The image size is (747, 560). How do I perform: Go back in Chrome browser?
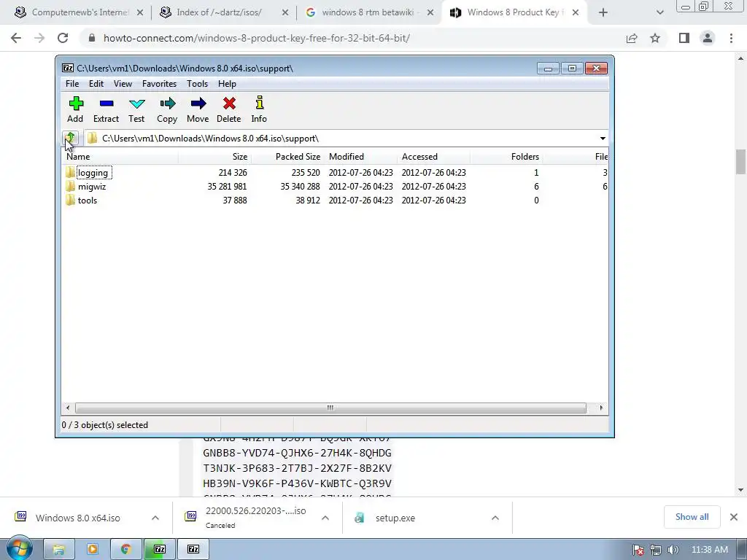pos(16,38)
